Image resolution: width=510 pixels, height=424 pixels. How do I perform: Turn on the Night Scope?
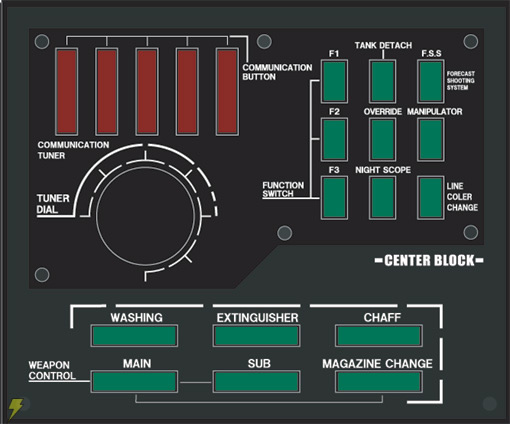[382, 198]
